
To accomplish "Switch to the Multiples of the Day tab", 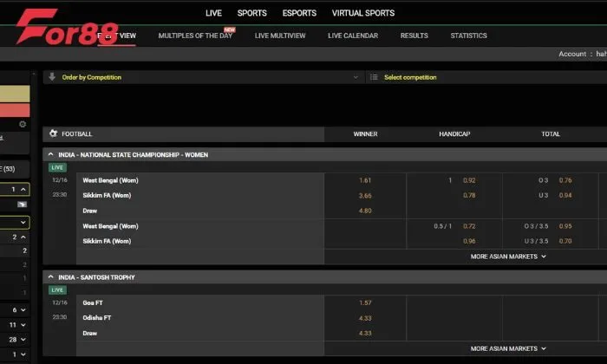I will [x=195, y=36].
